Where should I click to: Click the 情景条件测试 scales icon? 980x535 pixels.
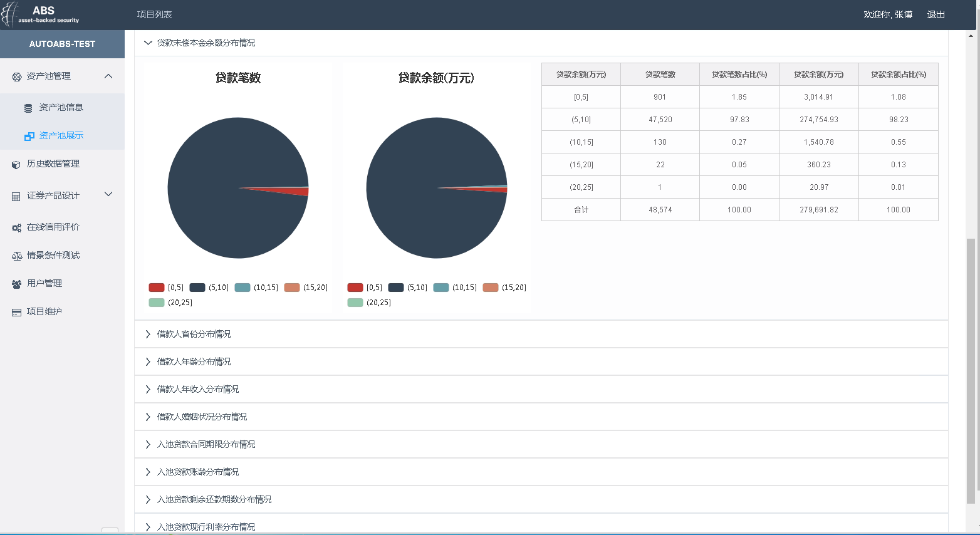[17, 256]
